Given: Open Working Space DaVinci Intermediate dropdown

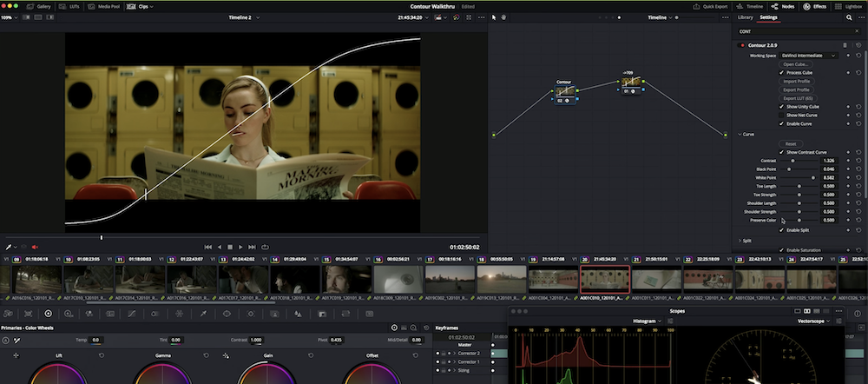Looking at the screenshot, I should [808, 56].
